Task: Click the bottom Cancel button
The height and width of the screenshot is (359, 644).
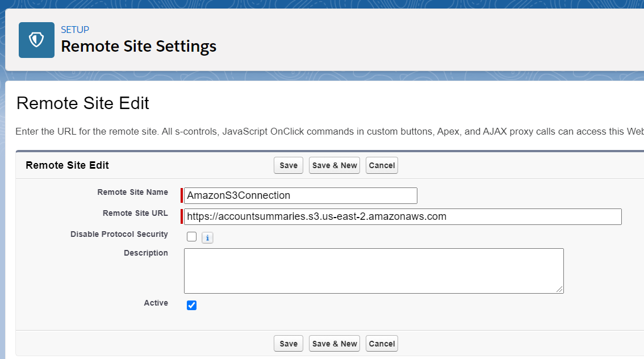Action: pyautogui.click(x=382, y=344)
